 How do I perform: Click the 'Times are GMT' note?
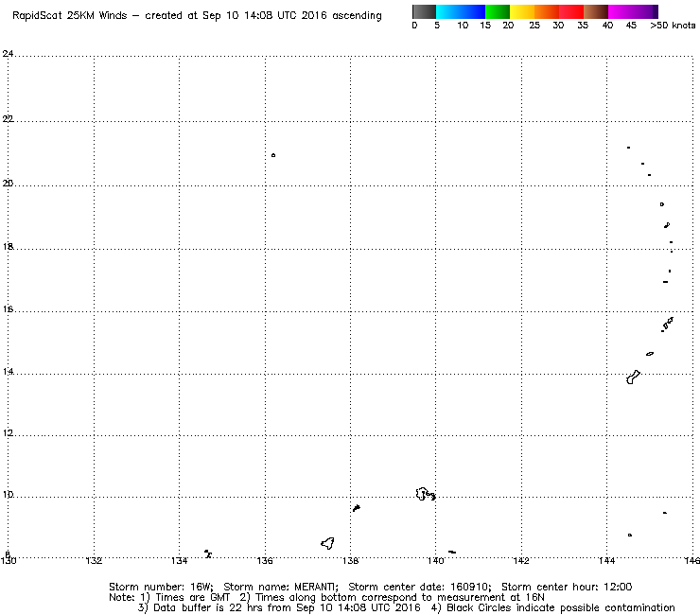[185, 598]
